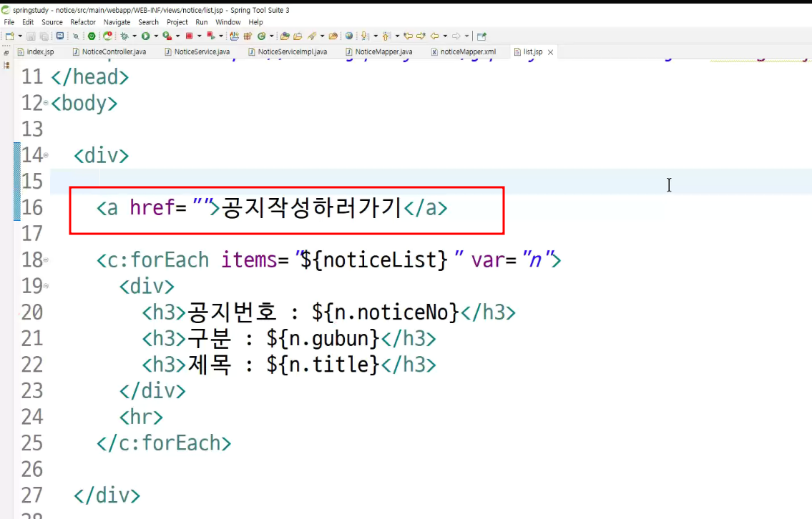
Task: Switch to the noticeMapper.xml tab
Action: point(464,51)
